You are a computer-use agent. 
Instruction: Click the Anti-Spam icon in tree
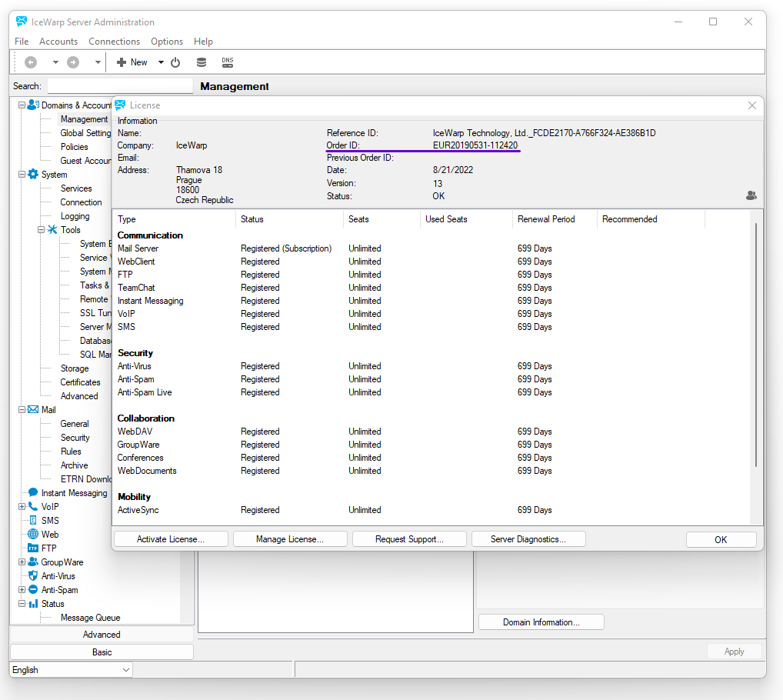point(33,590)
